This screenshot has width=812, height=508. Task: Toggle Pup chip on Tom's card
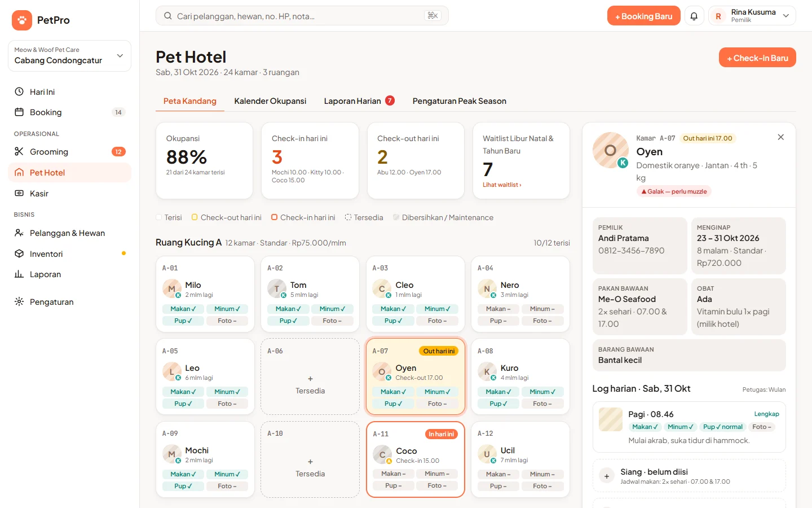[x=289, y=321]
